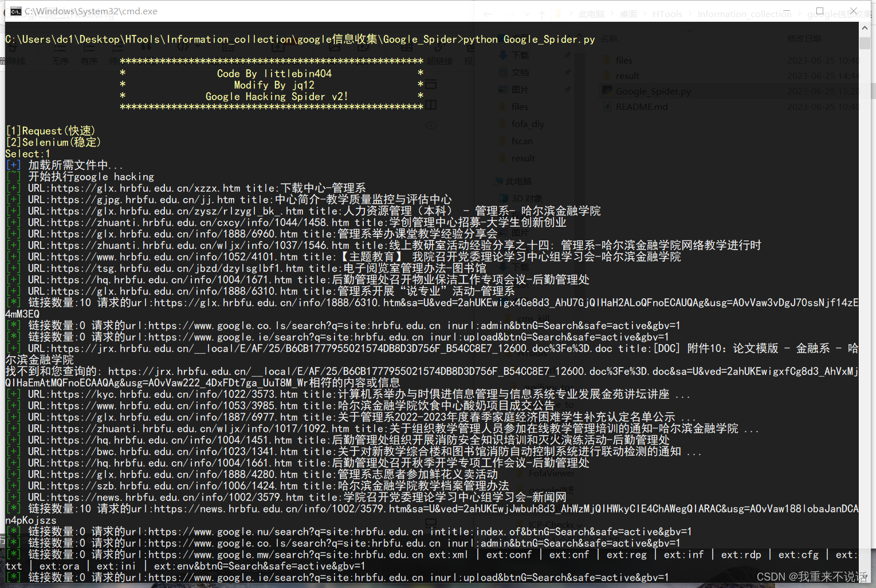Click the 'Modify By jq12' banner line
The height and width of the screenshot is (588, 876).
pos(274,85)
